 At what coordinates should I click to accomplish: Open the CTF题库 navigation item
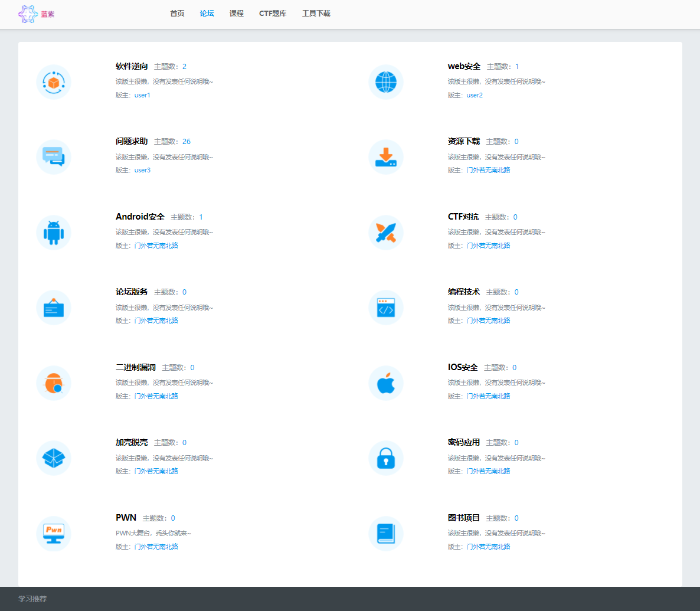click(273, 14)
